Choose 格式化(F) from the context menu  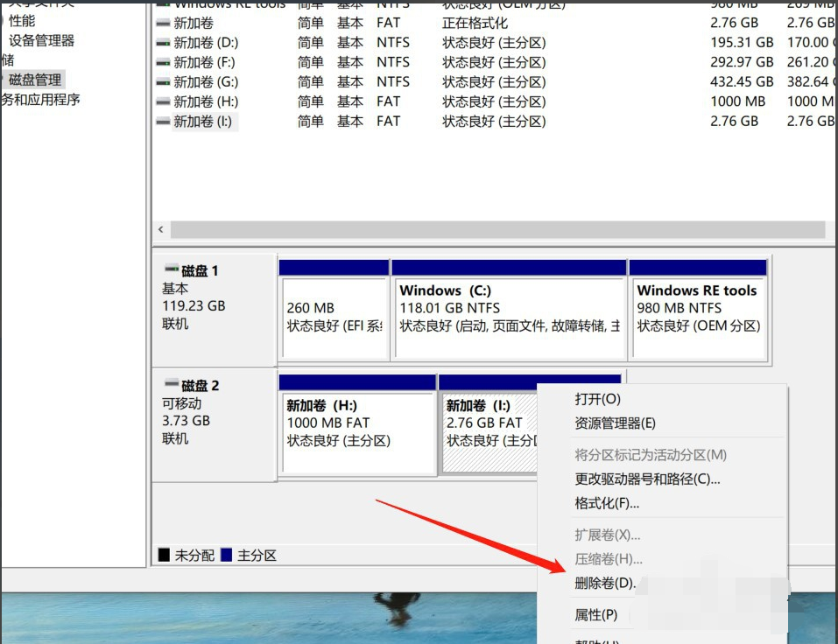click(x=607, y=503)
